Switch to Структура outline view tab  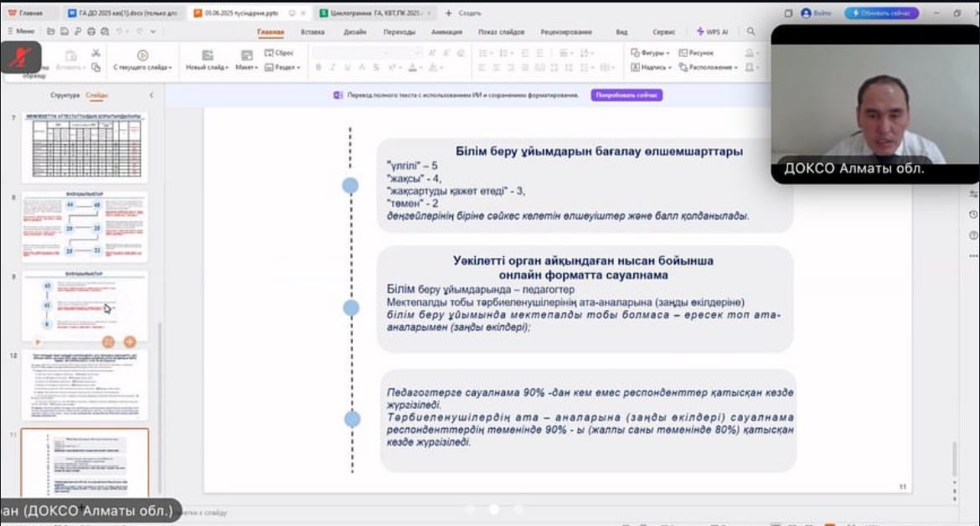click(x=64, y=95)
